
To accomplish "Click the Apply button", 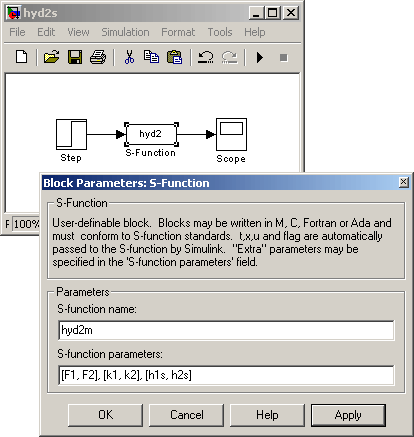I will tap(348, 415).
